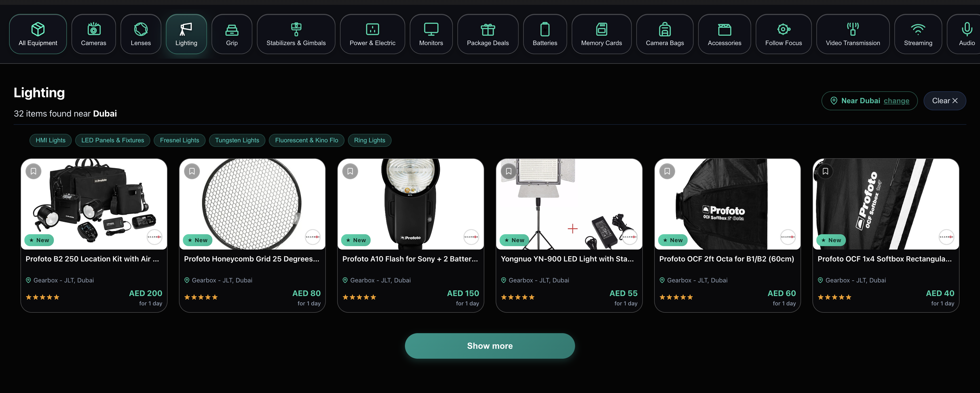The image size is (980, 393).
Task: Filter by LED Panels & Fixtures
Action: click(x=113, y=140)
